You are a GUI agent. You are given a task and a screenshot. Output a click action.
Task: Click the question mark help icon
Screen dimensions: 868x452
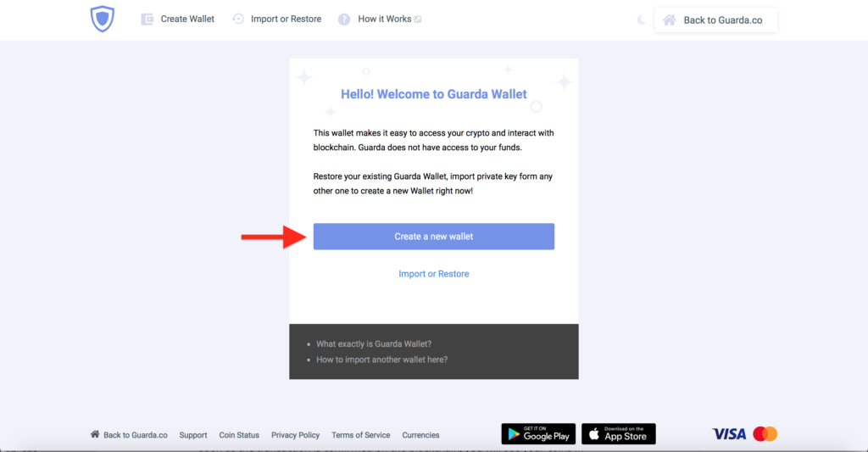(x=344, y=20)
